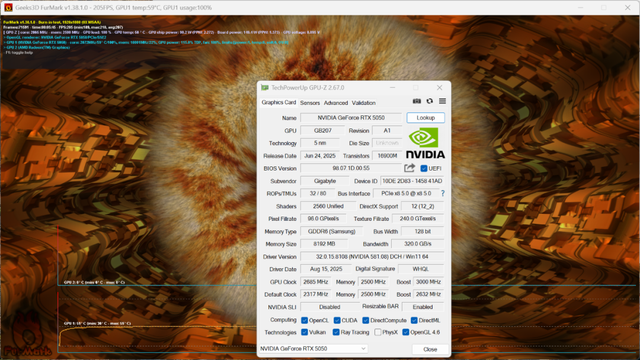Click the Driver Version field value
640x360 pixels.
pyautogui.click(x=372, y=256)
